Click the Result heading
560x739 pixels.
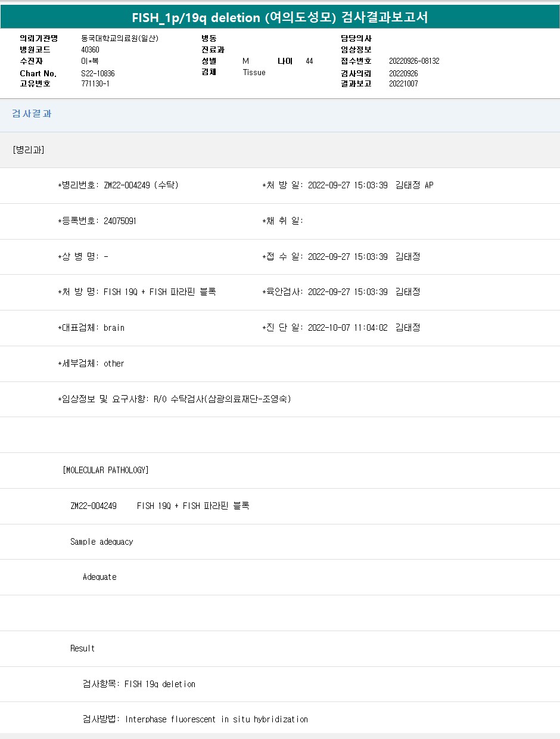click(x=83, y=648)
